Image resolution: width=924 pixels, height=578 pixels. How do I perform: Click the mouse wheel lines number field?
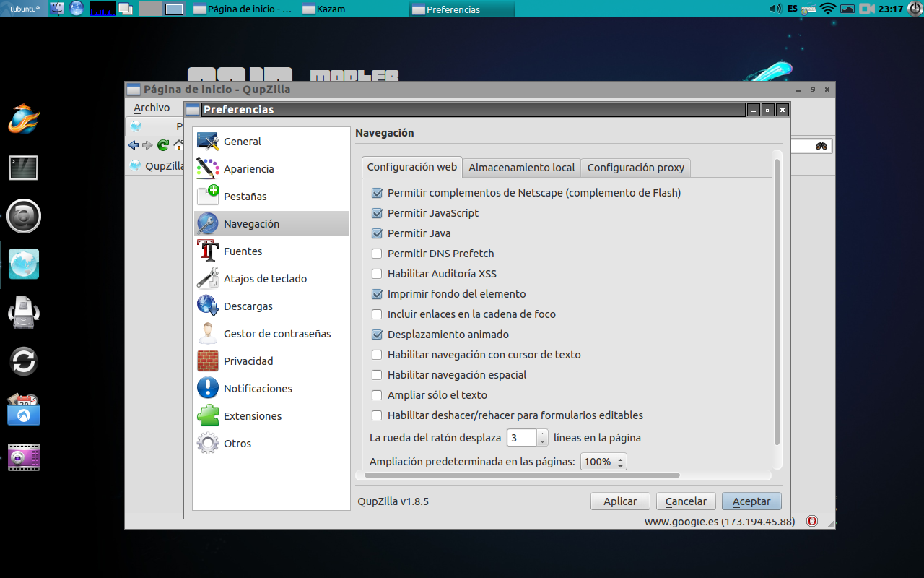pos(522,438)
